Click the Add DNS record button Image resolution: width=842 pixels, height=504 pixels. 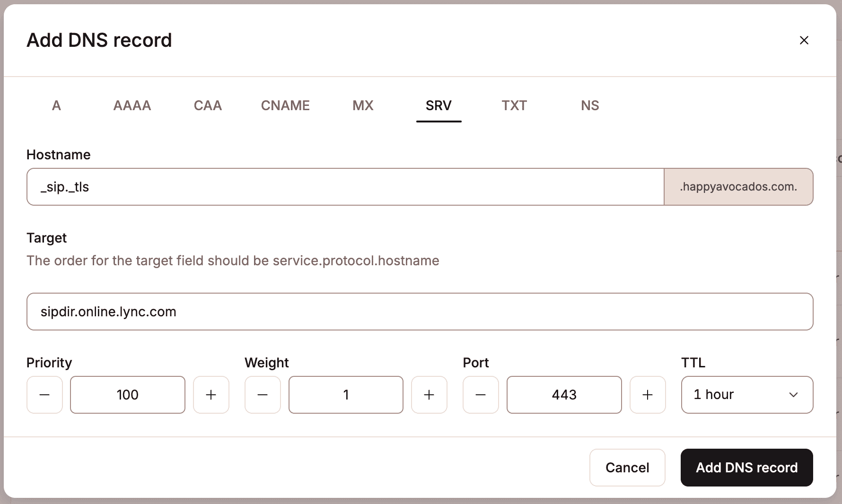(746, 468)
